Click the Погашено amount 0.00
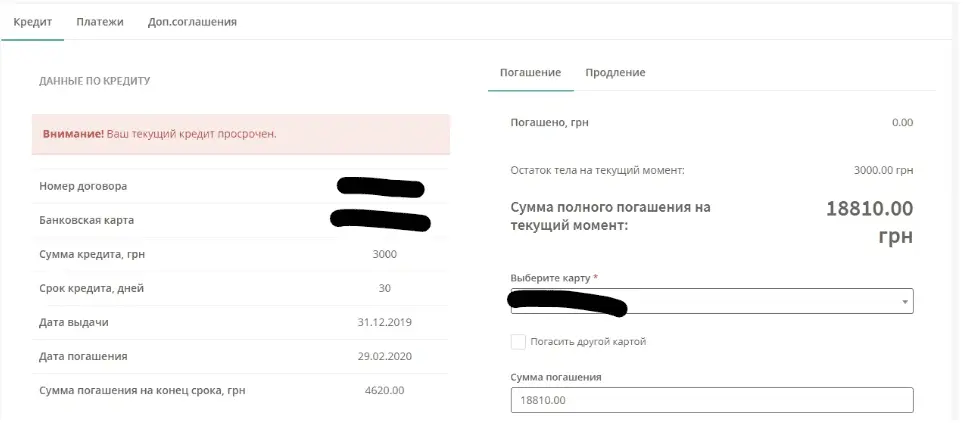 point(901,122)
